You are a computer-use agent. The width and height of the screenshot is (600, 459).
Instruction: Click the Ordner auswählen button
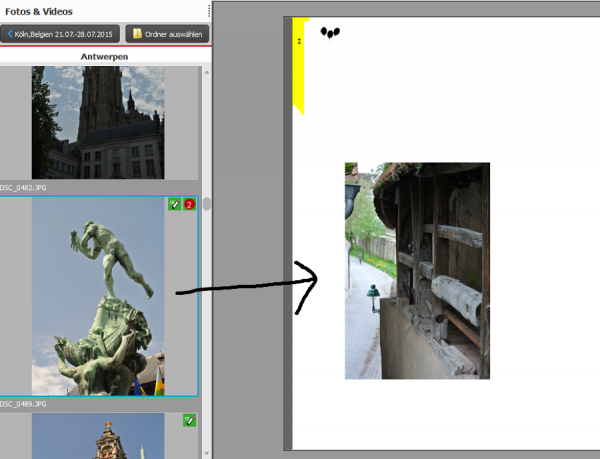167,34
